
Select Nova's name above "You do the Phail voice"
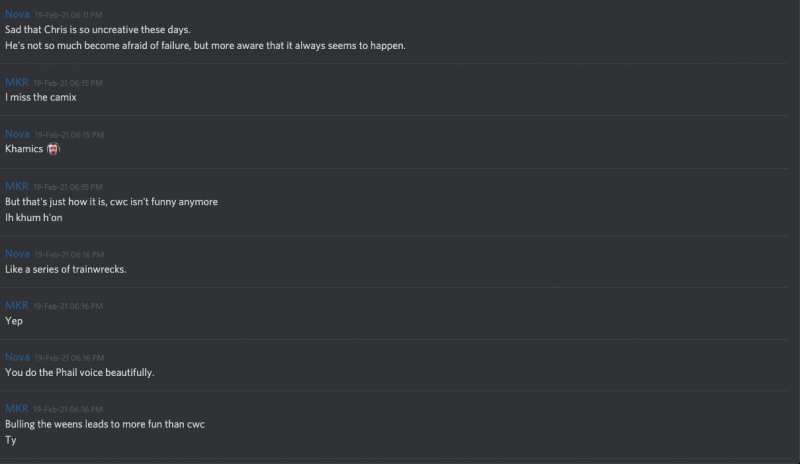(x=17, y=357)
